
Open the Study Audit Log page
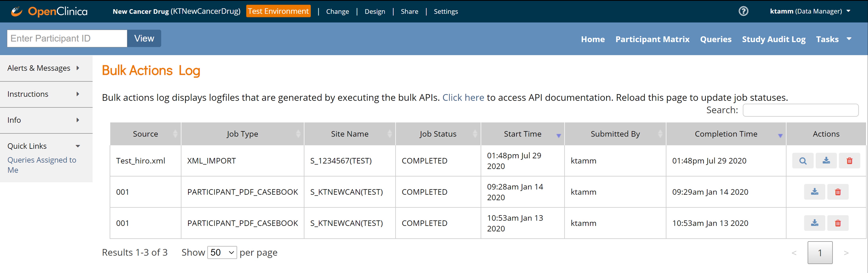(x=773, y=39)
